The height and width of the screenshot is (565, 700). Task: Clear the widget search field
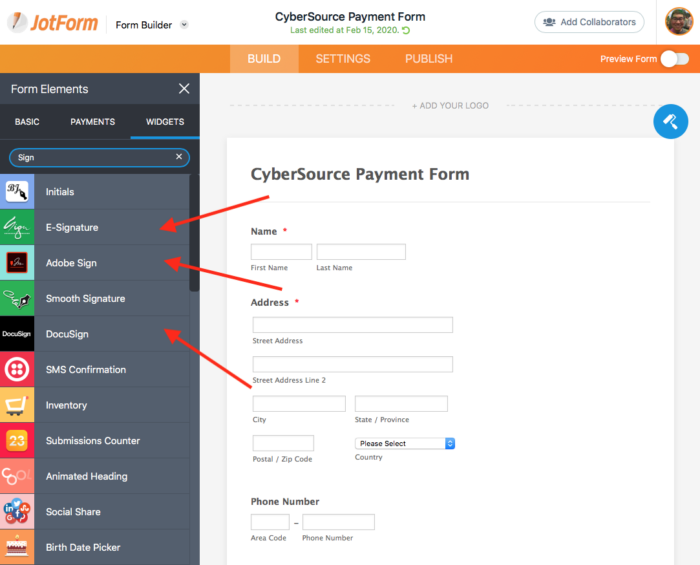pyautogui.click(x=179, y=157)
